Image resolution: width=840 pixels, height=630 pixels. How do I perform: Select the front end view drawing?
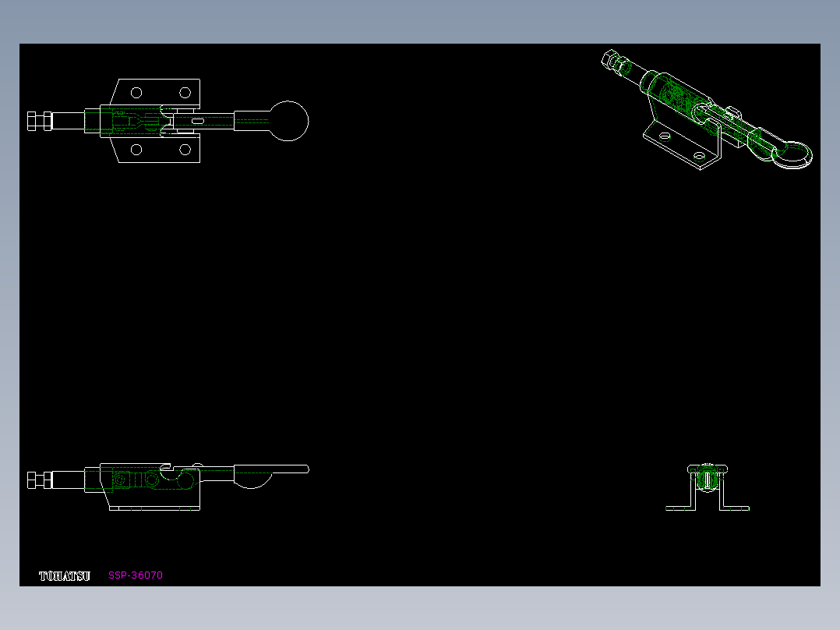(x=708, y=487)
